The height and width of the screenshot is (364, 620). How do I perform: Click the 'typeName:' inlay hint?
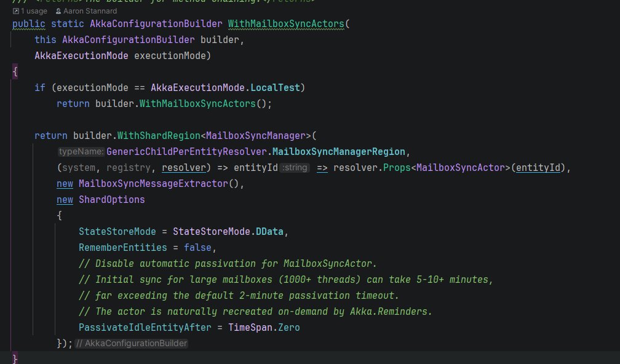(x=81, y=152)
